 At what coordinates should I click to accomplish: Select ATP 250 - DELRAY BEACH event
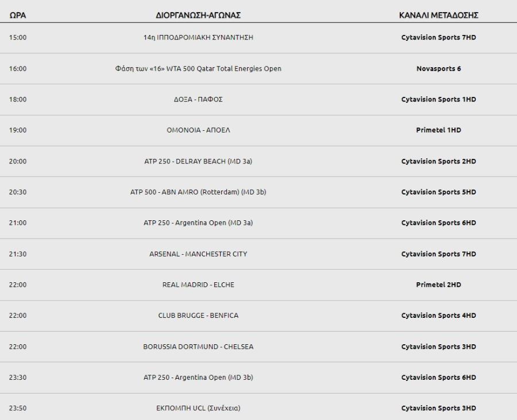click(x=198, y=161)
